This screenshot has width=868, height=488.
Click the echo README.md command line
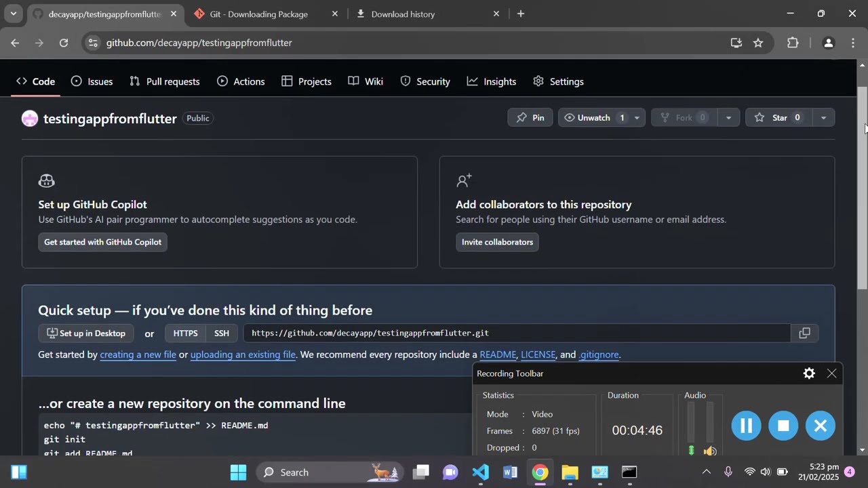coord(156,426)
